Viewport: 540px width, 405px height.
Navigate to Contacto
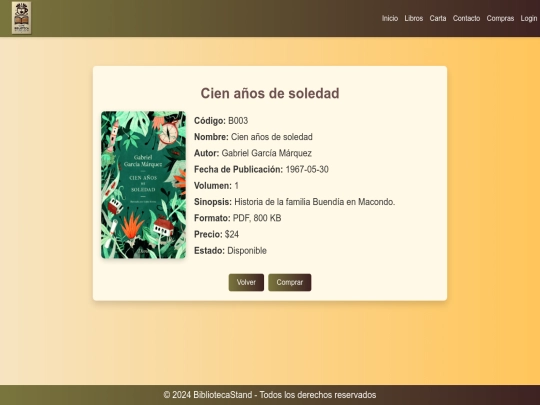466,18
